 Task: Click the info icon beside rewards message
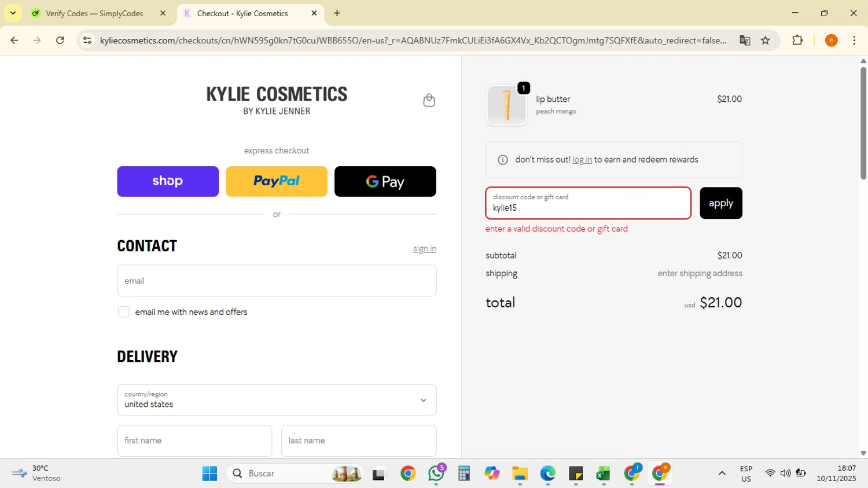[503, 160]
